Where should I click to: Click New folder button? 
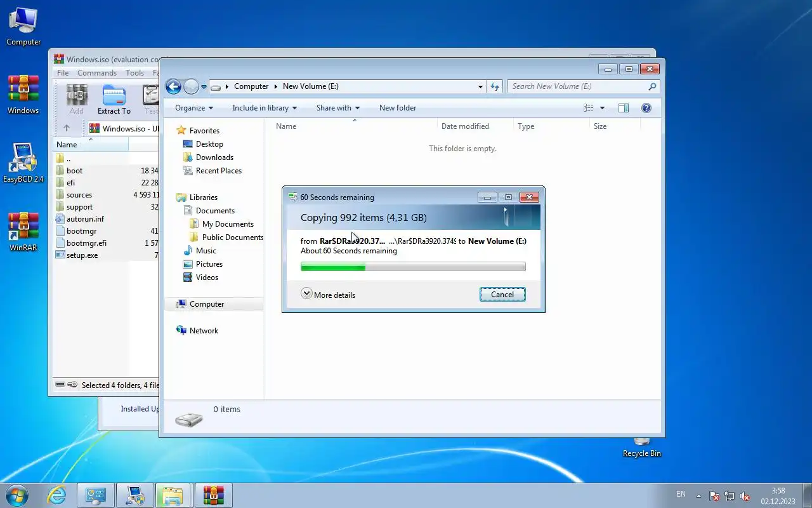(398, 108)
